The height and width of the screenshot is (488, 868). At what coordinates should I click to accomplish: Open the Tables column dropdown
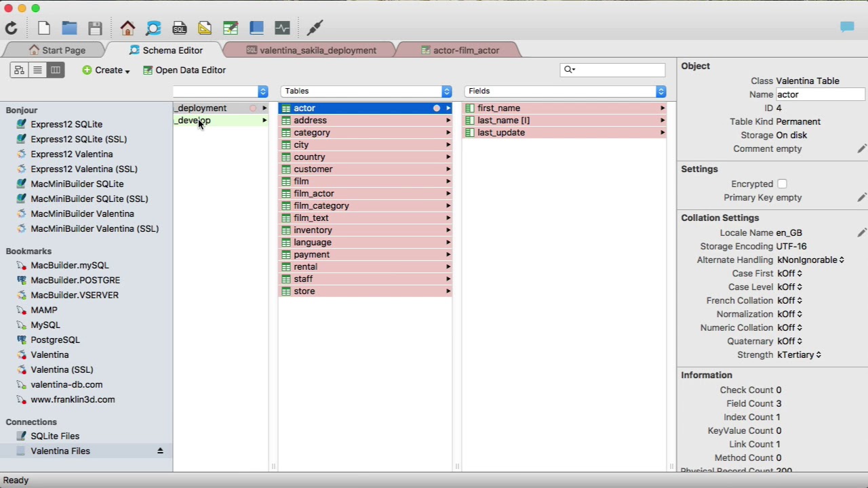click(366, 91)
